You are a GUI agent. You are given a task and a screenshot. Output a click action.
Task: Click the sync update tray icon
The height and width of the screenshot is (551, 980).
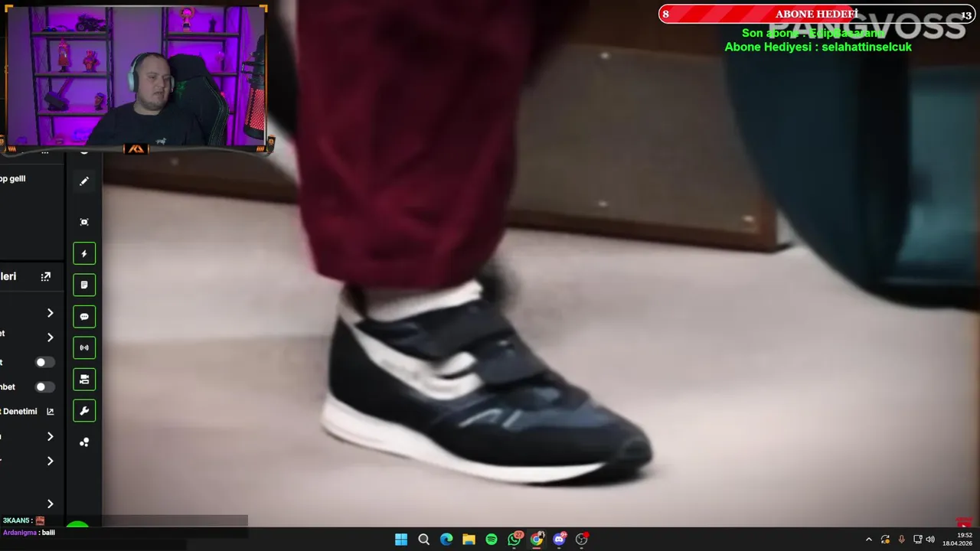point(885,540)
